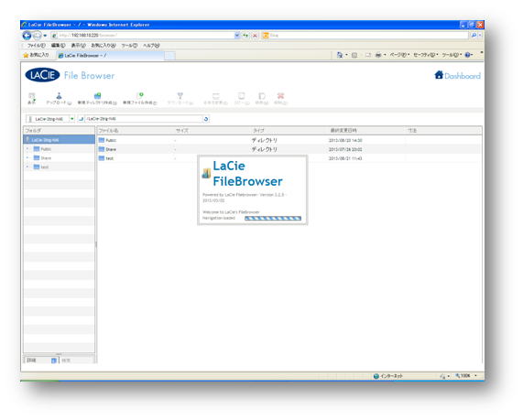Screen dimensions: 523x420
Task: Open the ヘルプ(H) menu
Action: [x=151, y=46]
